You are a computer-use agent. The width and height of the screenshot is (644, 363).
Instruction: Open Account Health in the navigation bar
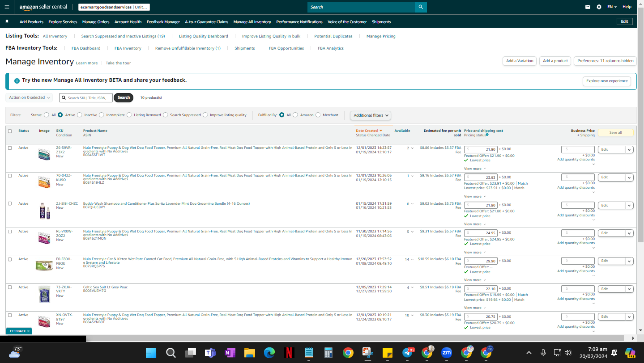[128, 22]
